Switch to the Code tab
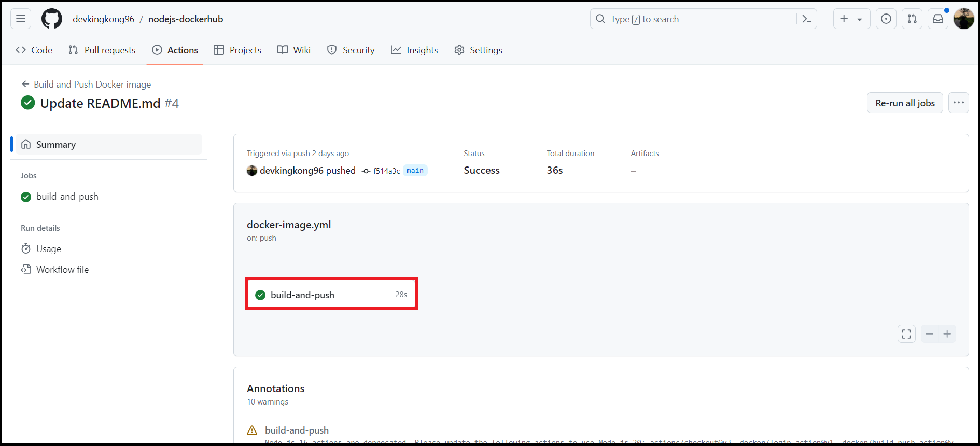Screen dimensions: 980x446 34,50
